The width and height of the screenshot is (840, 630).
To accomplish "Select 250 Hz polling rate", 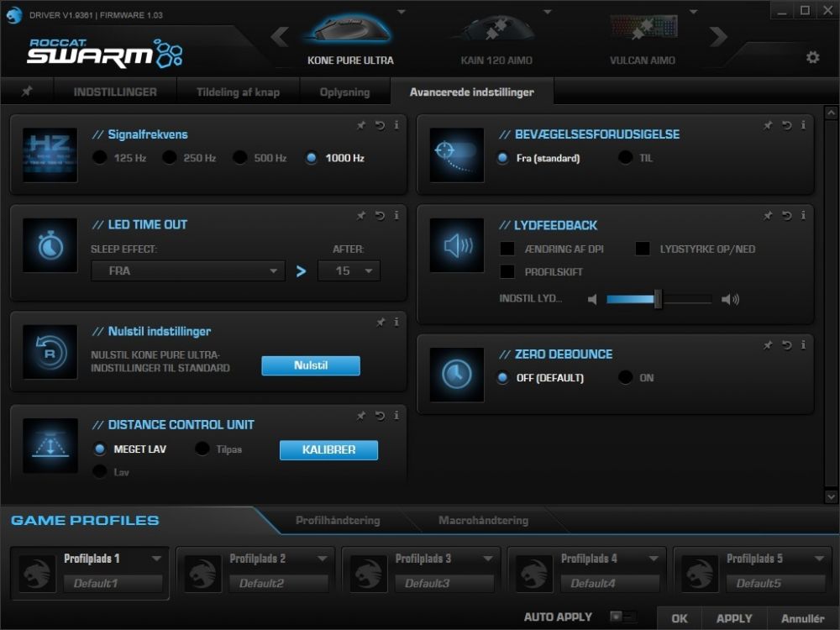I will 170,158.
